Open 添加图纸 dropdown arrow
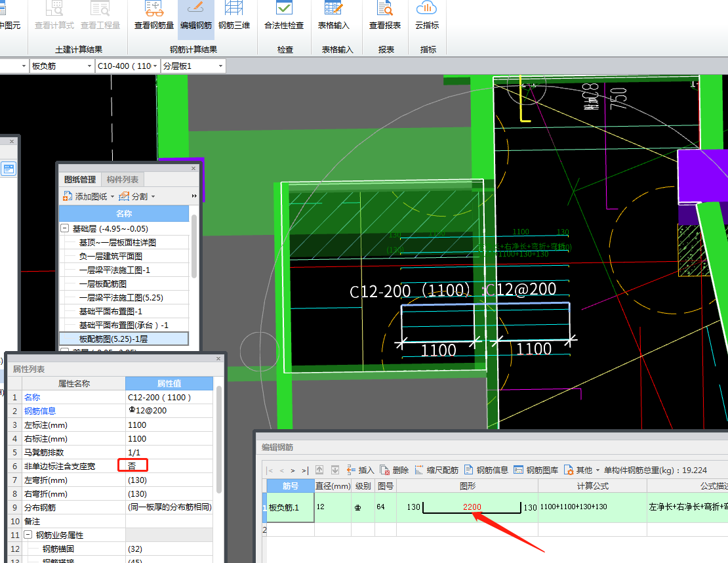The height and width of the screenshot is (563, 728). (112, 196)
